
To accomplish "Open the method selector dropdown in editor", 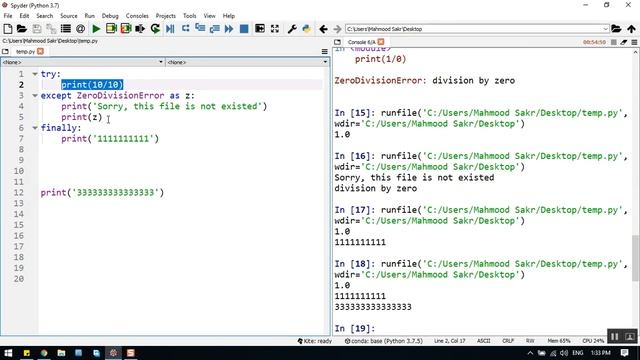I will [x=247, y=62].
